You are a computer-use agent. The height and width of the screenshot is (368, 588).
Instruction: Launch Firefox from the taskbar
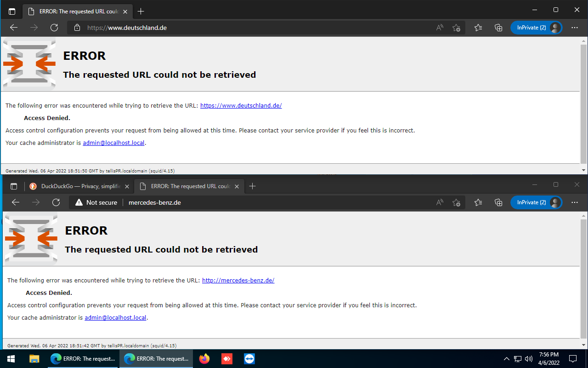tap(204, 358)
